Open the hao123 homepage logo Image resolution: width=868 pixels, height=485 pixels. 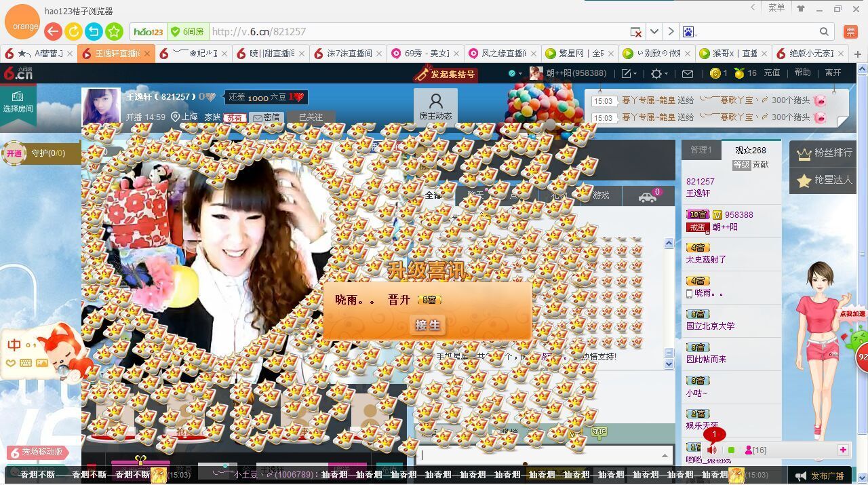149,32
